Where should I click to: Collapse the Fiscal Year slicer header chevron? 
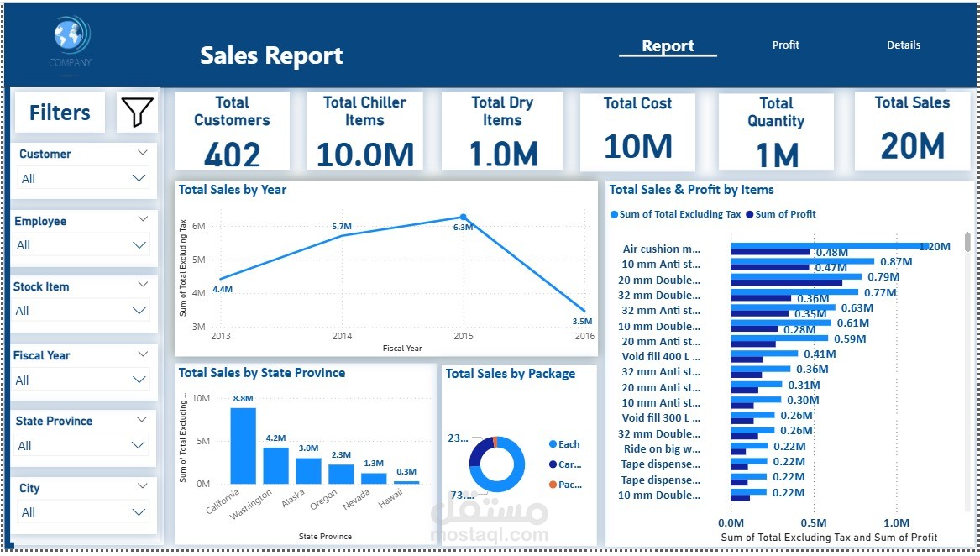click(143, 354)
